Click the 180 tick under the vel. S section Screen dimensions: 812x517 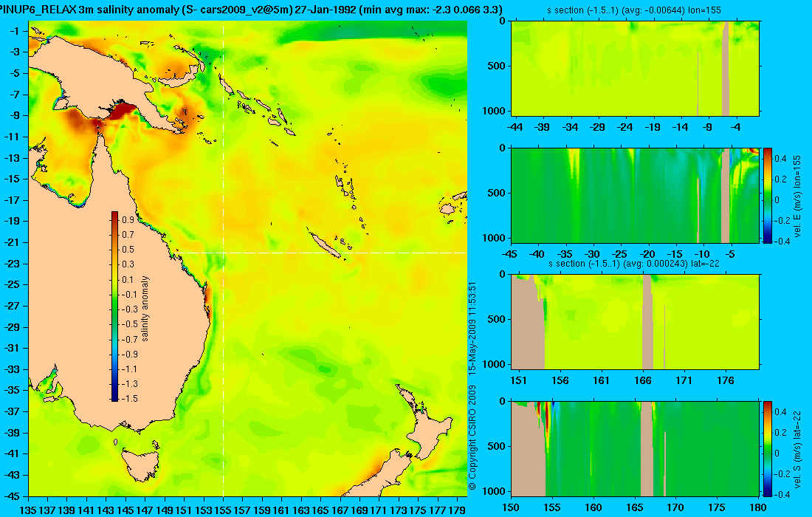point(758,507)
